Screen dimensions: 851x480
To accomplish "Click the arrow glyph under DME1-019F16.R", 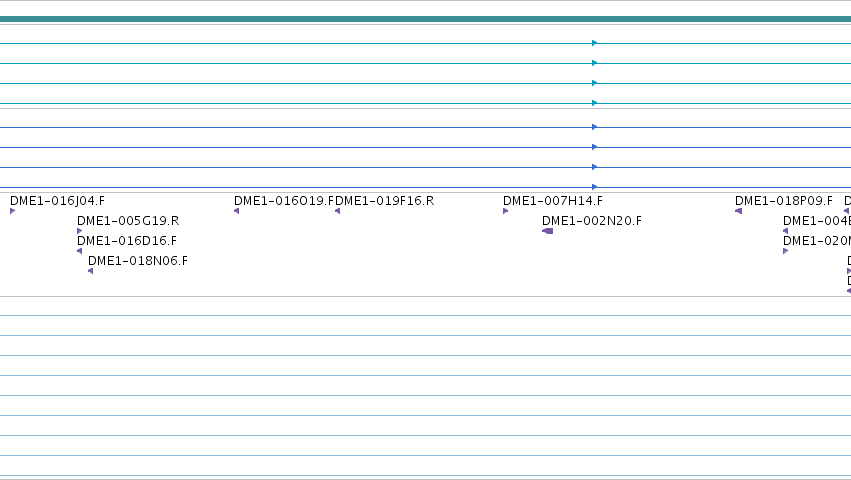I will point(338,211).
